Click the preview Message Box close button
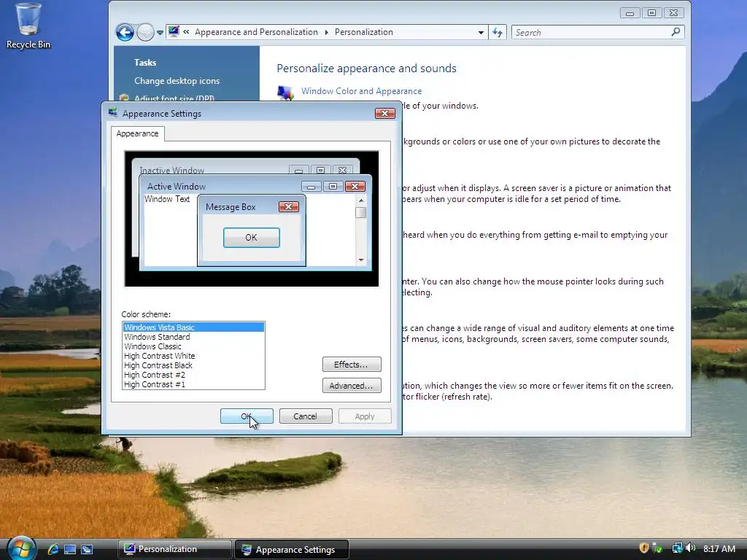 [289, 206]
